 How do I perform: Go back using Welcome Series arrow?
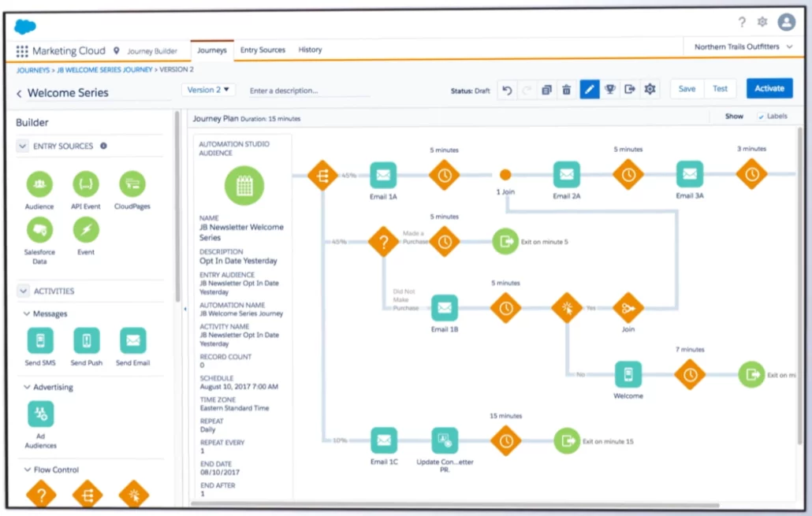pyautogui.click(x=19, y=93)
